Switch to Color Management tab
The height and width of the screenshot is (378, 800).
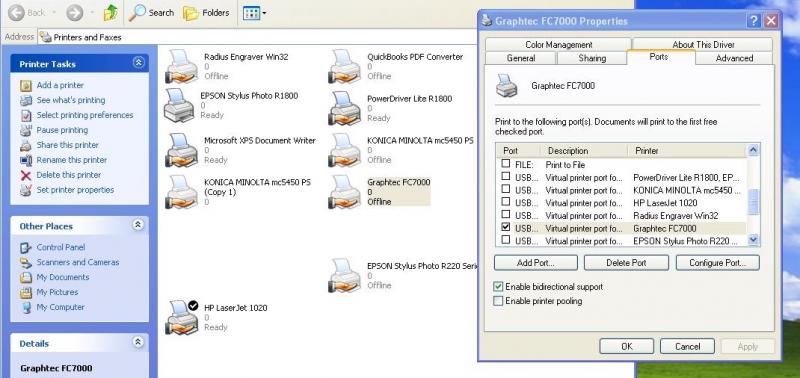559,45
